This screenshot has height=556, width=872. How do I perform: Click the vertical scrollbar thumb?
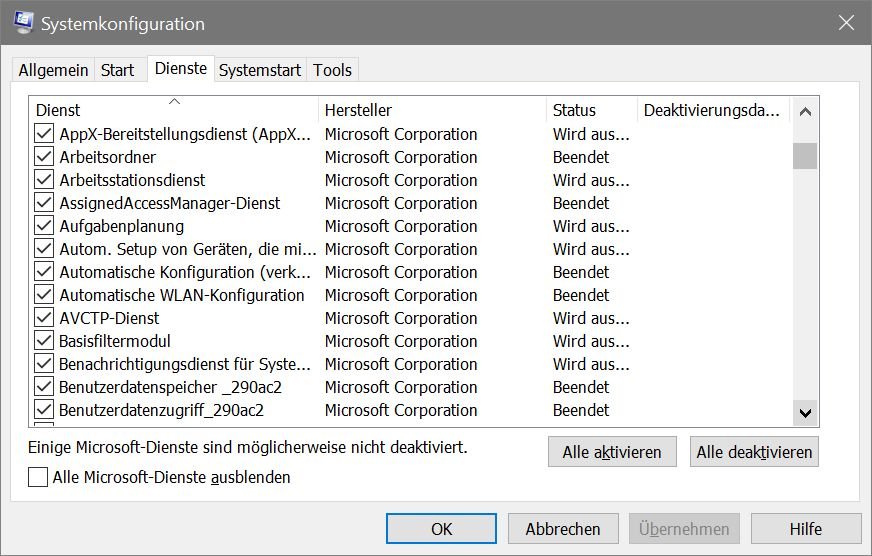click(805, 156)
